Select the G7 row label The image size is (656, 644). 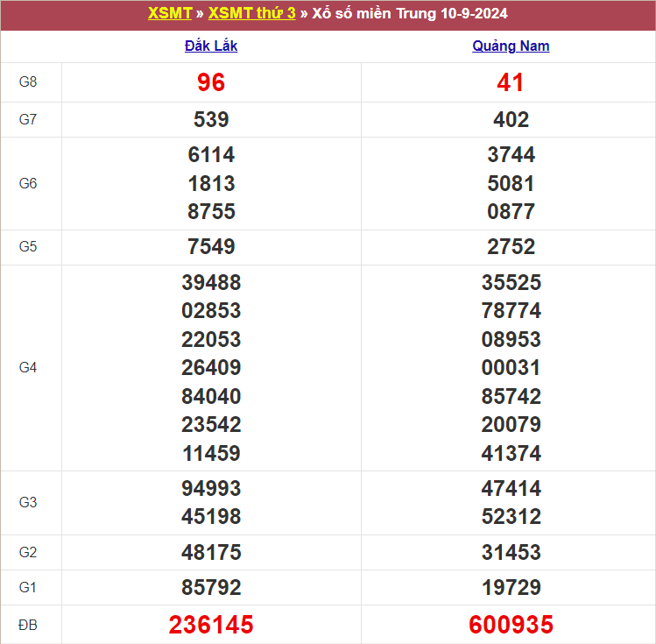[x=28, y=120]
